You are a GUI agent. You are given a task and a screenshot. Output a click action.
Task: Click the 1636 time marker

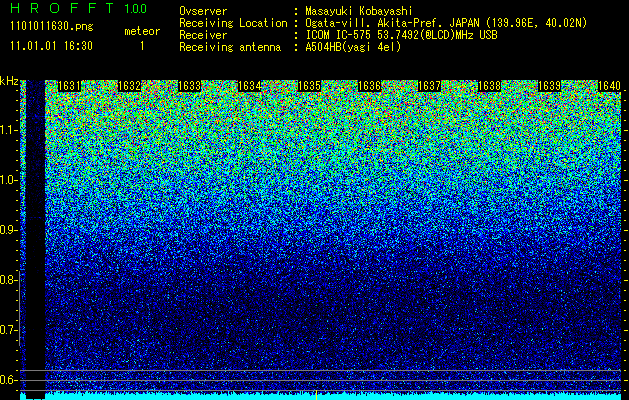click(369, 86)
